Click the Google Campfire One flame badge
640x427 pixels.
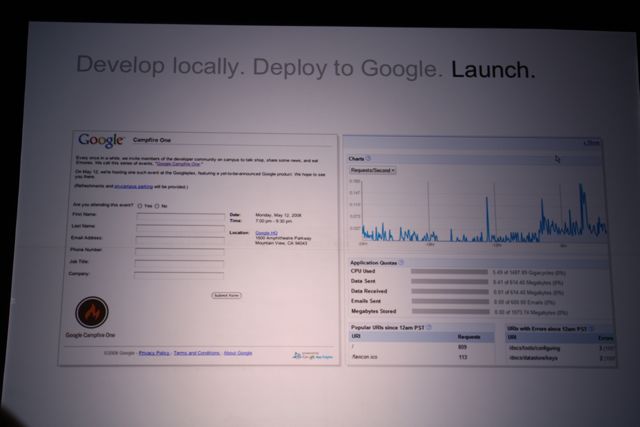(x=92, y=312)
